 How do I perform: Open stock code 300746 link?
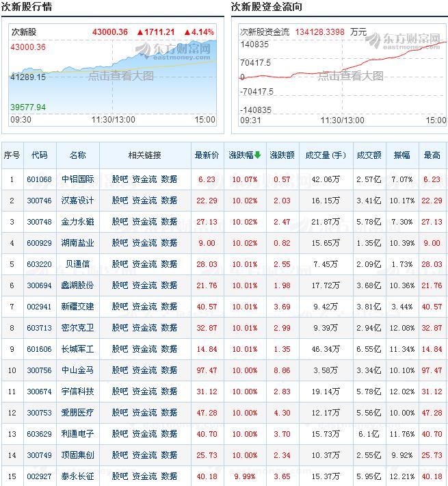pos(39,201)
